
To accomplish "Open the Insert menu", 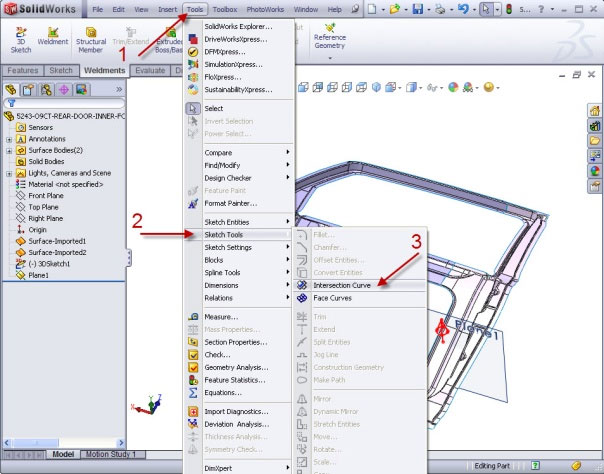I will [x=167, y=9].
